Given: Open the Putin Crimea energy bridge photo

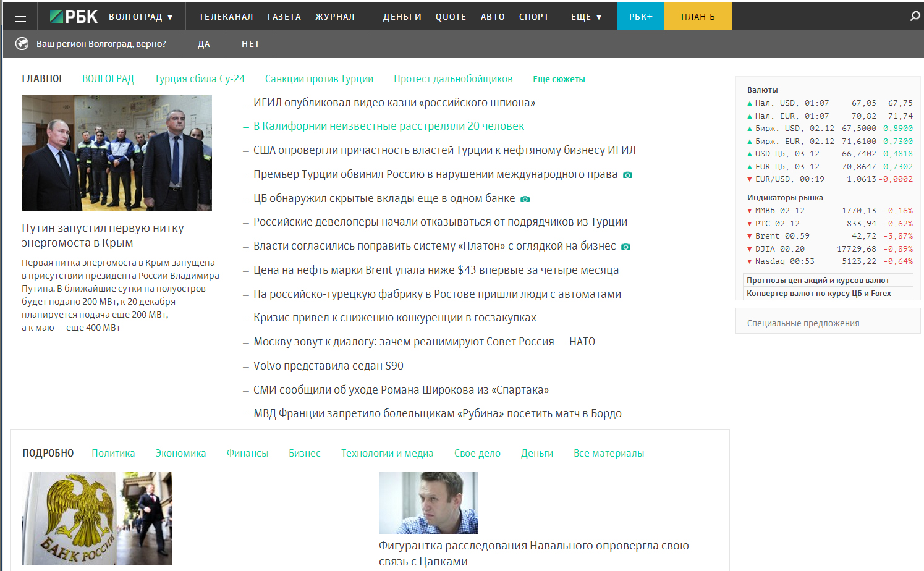Looking at the screenshot, I should click(117, 153).
